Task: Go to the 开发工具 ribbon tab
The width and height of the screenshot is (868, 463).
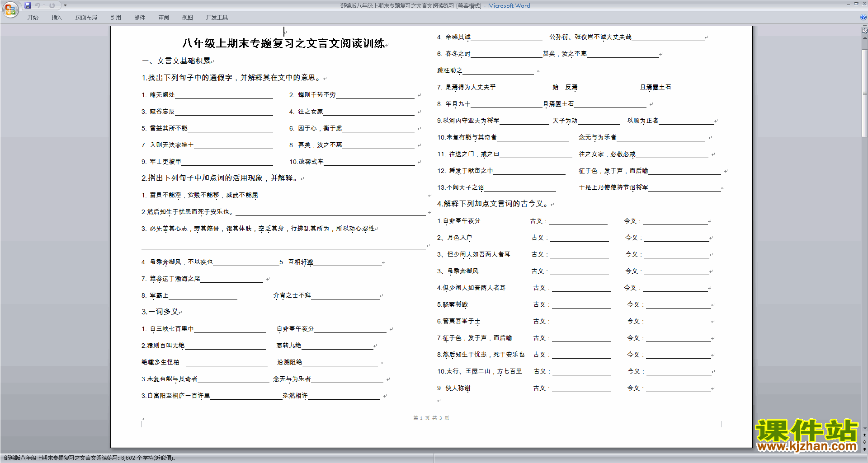Action: 217,17
